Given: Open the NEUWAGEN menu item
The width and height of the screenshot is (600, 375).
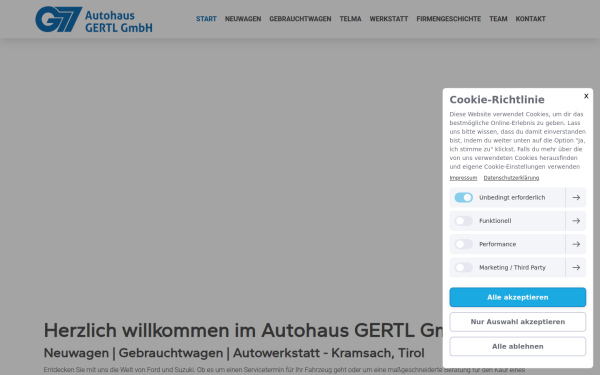Looking at the screenshot, I should tap(243, 19).
